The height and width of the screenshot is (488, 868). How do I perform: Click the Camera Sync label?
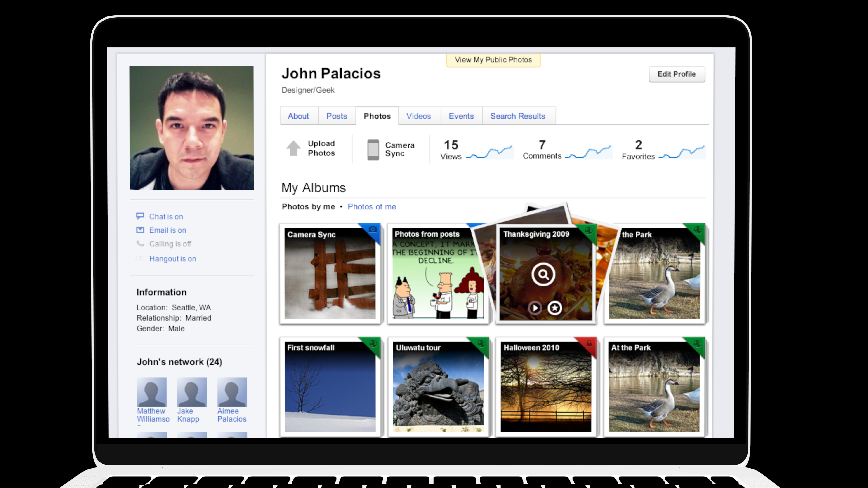click(x=400, y=149)
